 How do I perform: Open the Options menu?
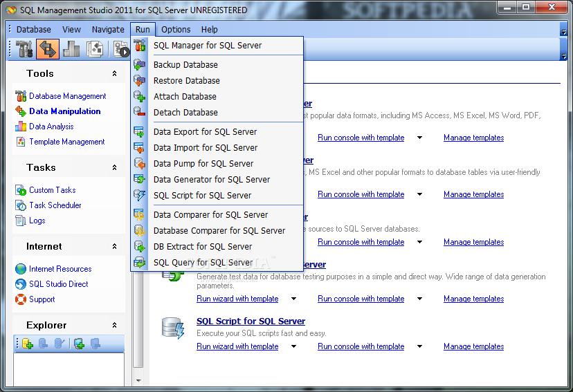[176, 29]
